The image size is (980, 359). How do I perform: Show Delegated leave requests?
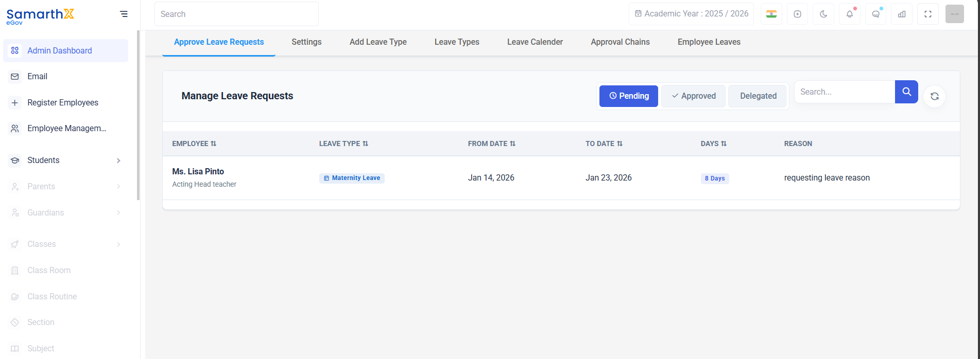[x=758, y=96]
